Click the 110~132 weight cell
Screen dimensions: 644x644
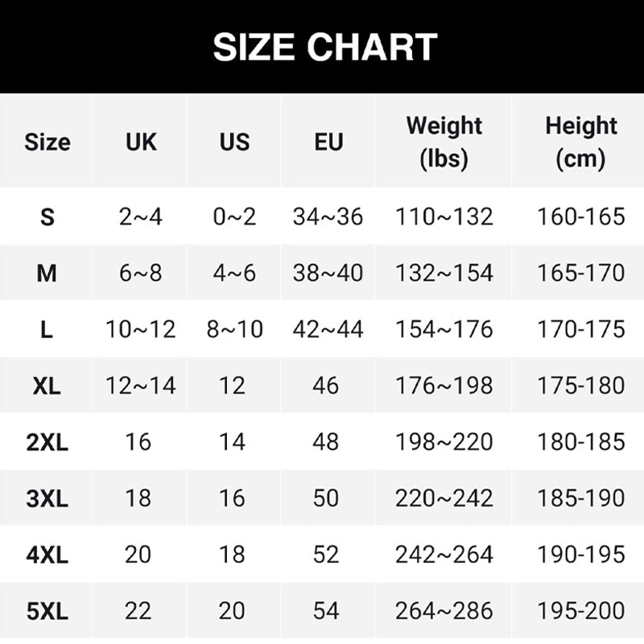click(x=444, y=217)
